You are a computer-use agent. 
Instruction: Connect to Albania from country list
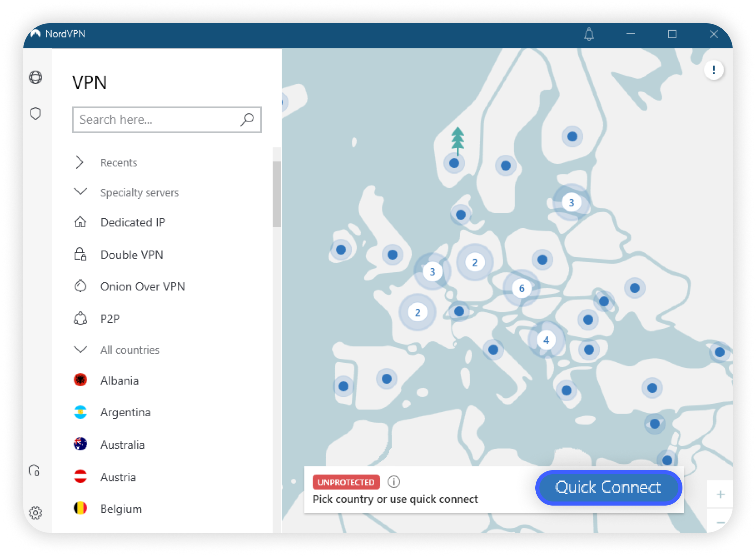119,381
